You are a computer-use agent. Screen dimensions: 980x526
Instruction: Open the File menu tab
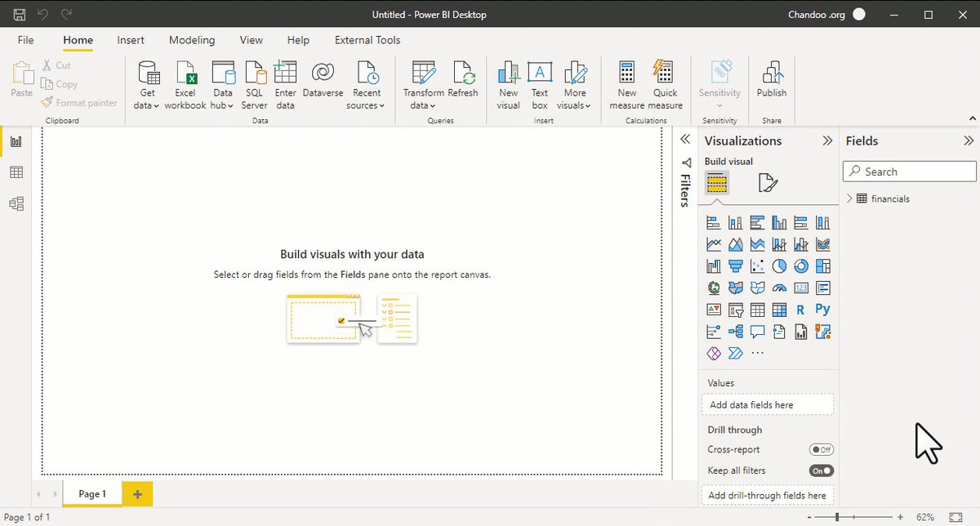25,40
